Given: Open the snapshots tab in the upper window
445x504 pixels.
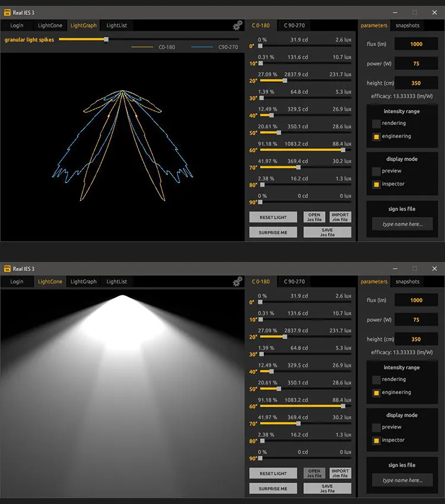Looking at the screenshot, I should tap(408, 25).
